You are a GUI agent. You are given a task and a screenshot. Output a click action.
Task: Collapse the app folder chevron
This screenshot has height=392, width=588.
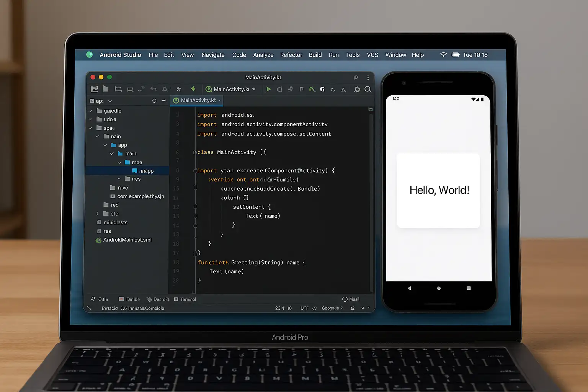tap(105, 145)
